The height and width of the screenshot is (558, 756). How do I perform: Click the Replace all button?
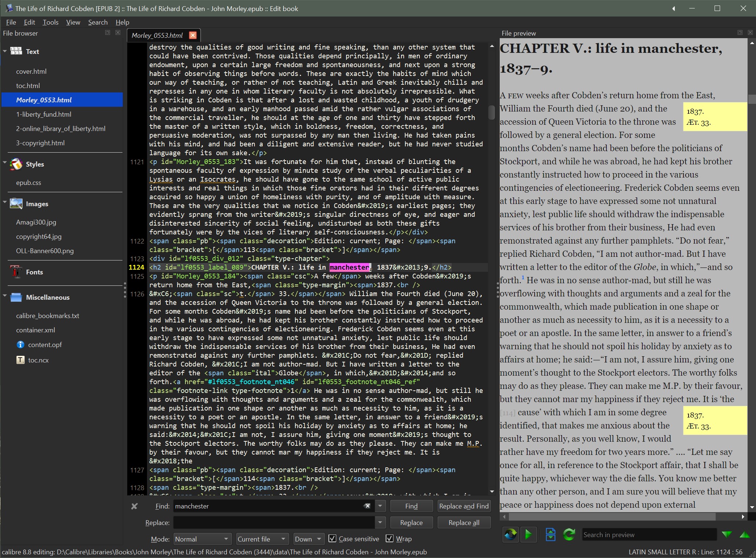click(x=464, y=523)
